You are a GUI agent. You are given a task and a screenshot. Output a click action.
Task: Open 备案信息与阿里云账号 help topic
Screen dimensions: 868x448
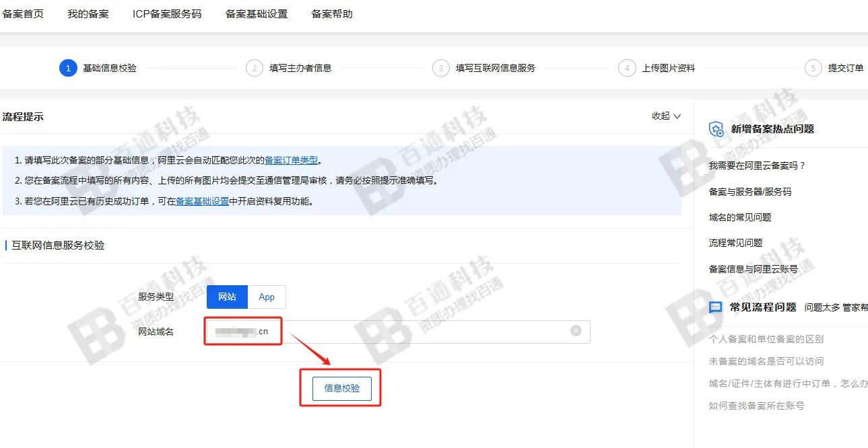click(x=754, y=269)
